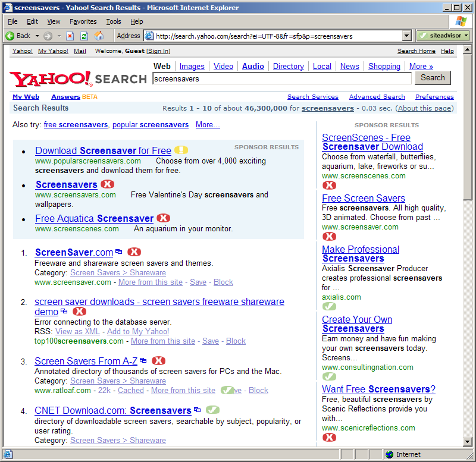The width and height of the screenshot is (476, 462).
Task: Click the Back arrow icon in toolbar
Action: point(10,36)
